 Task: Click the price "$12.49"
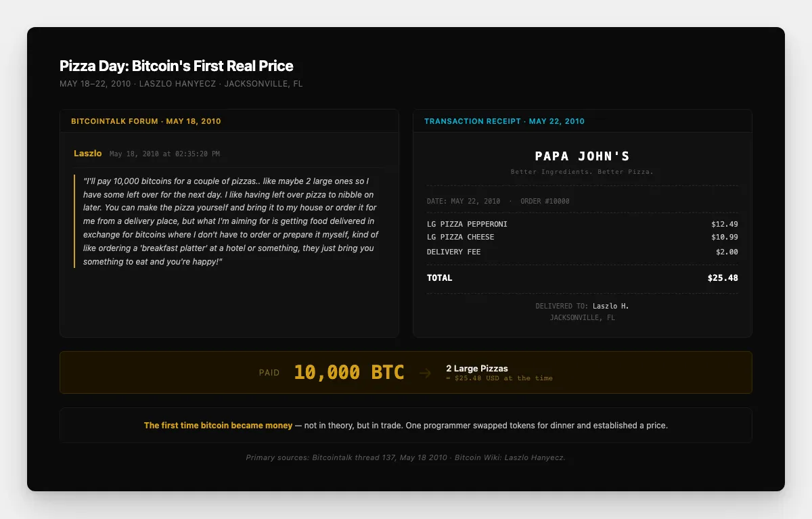click(725, 224)
